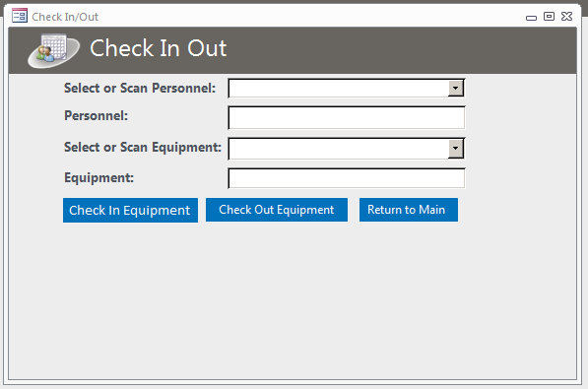This screenshot has width=588, height=389.
Task: Click the Check Out Equipment button
Action: coord(277,210)
